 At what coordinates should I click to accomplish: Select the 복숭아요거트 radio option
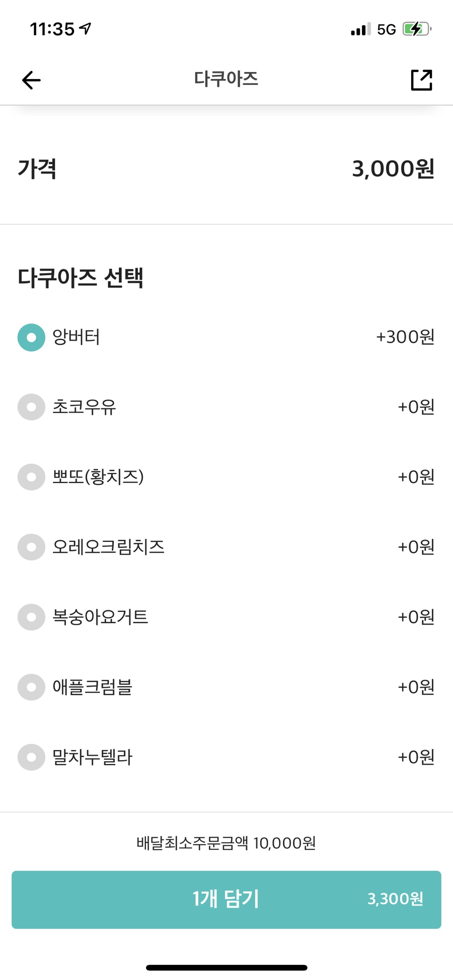tap(31, 617)
